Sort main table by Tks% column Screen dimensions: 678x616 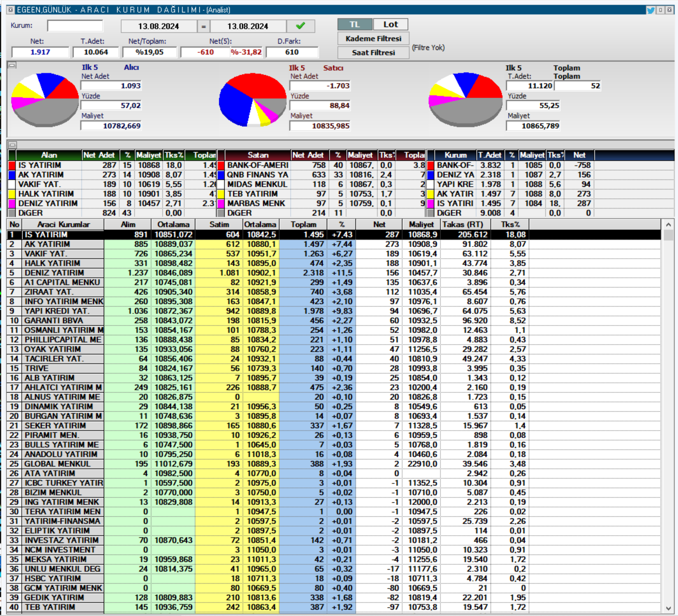[x=510, y=225]
